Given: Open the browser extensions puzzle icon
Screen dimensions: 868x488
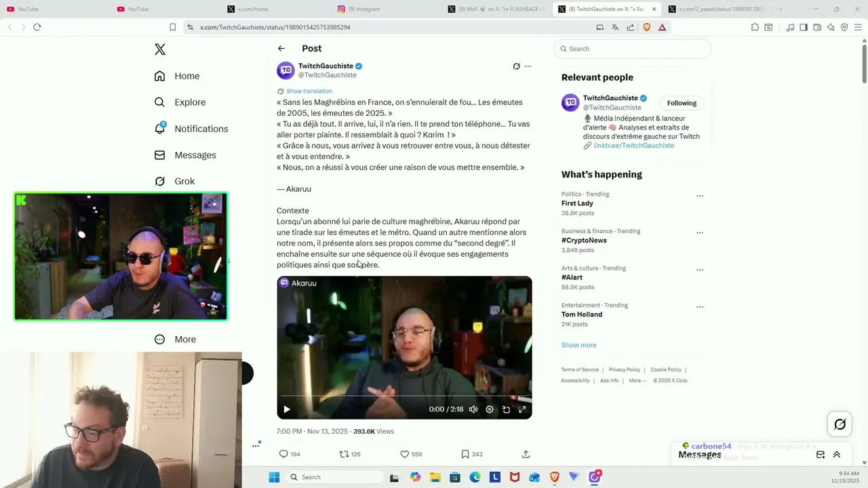Looking at the screenshot, I should [755, 27].
